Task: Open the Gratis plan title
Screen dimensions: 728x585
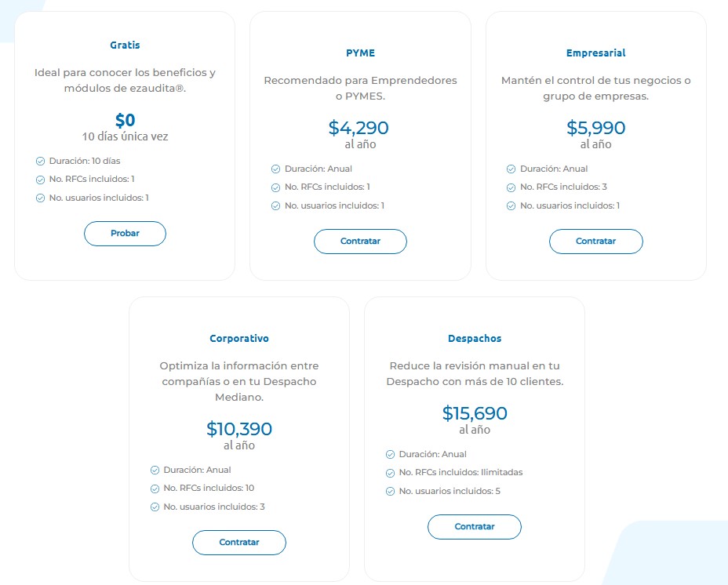Action: (125, 45)
